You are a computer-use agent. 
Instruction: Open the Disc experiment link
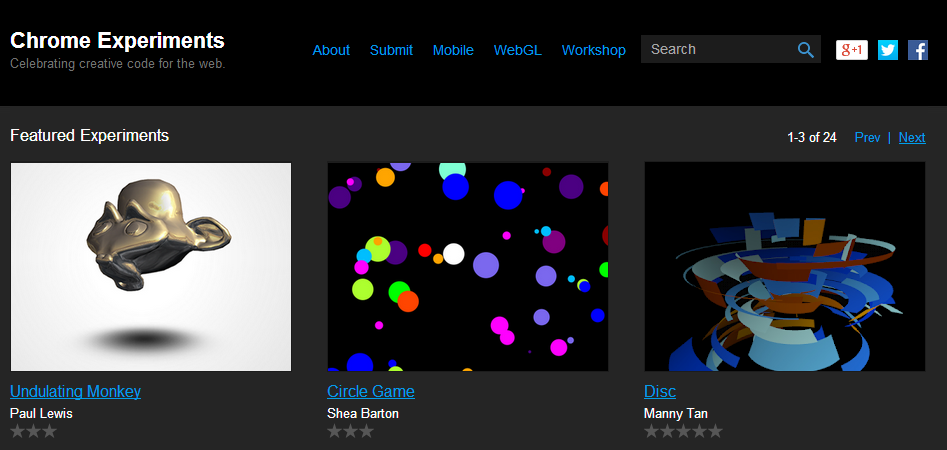[660, 391]
